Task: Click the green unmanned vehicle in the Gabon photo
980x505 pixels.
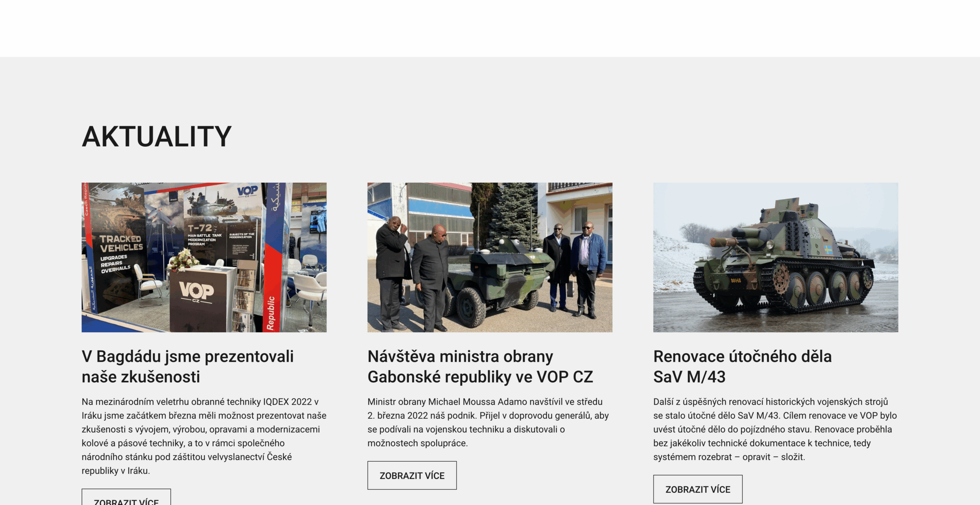Action: click(500, 280)
